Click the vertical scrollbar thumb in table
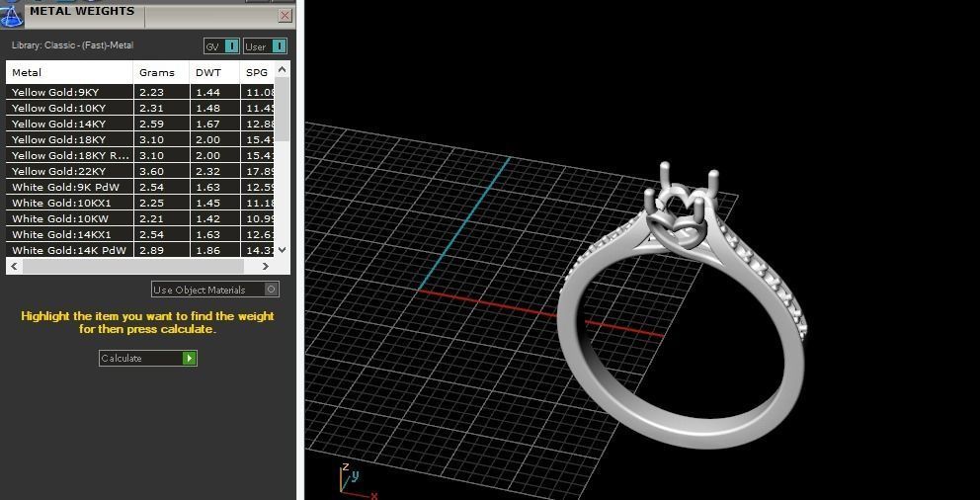 click(282, 110)
